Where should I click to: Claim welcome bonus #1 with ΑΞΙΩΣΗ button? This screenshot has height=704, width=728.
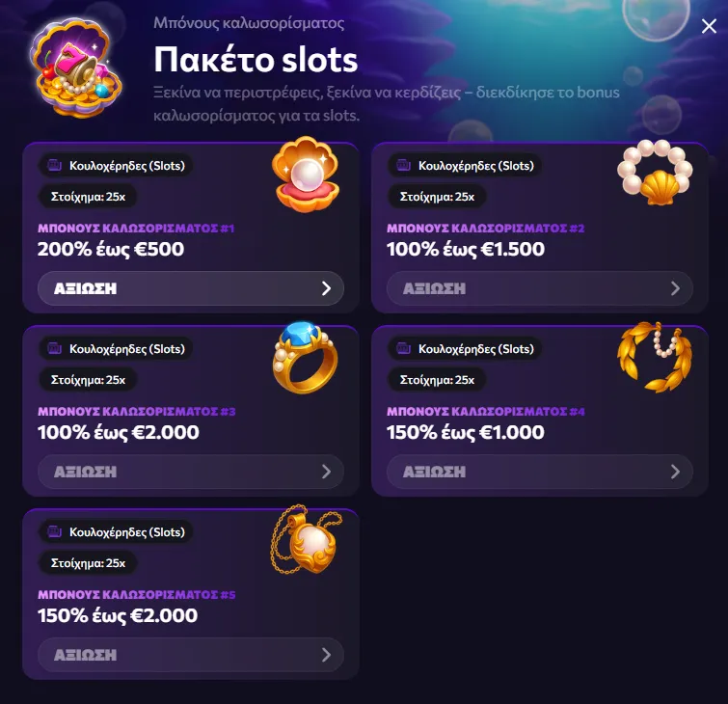pyautogui.click(x=190, y=288)
